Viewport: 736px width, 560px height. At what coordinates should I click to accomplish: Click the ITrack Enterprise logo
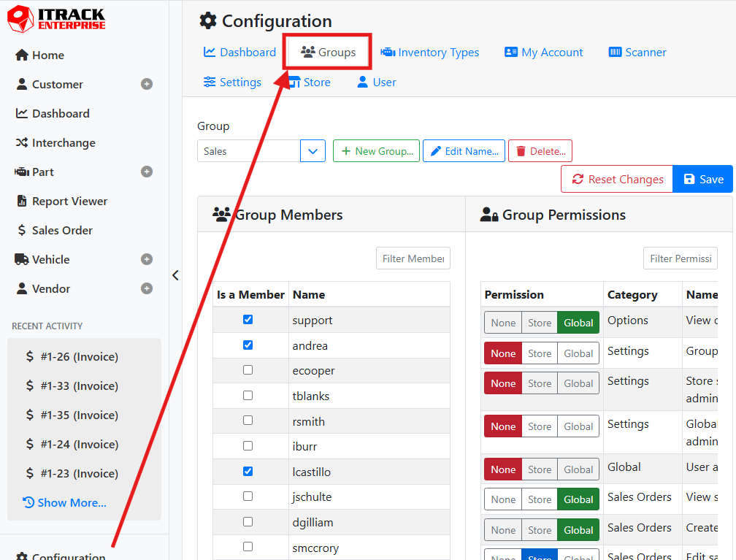(56, 19)
